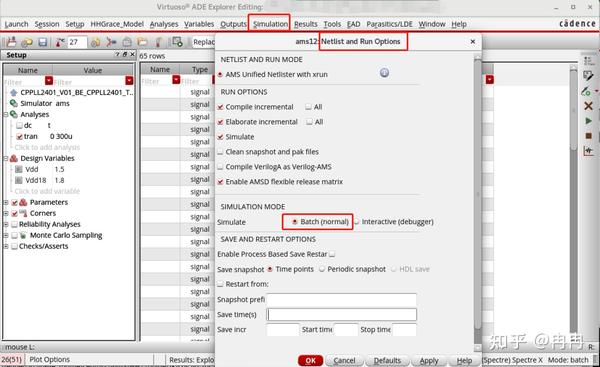Click the green Run Simulation arrow icon
Screen dimensions: 600x367
coord(588,121)
